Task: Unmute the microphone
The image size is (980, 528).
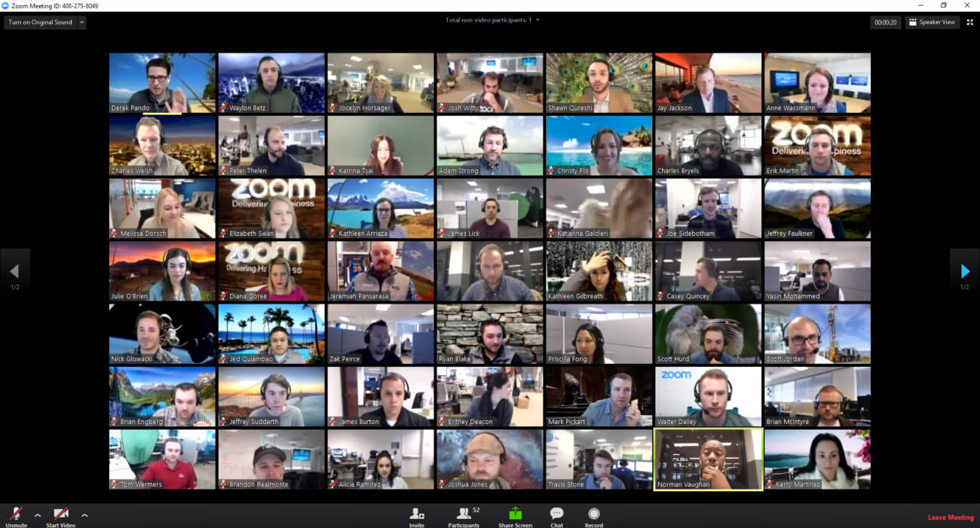Action: 16,515
